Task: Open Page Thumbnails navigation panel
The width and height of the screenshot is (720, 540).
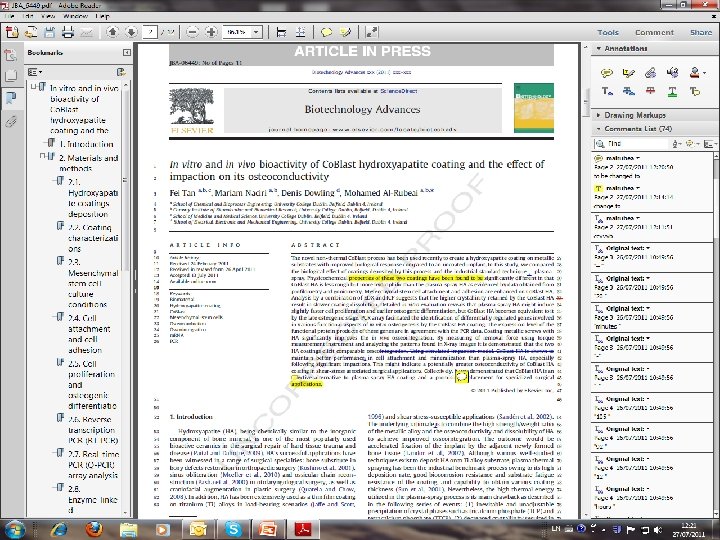Action: point(10,75)
